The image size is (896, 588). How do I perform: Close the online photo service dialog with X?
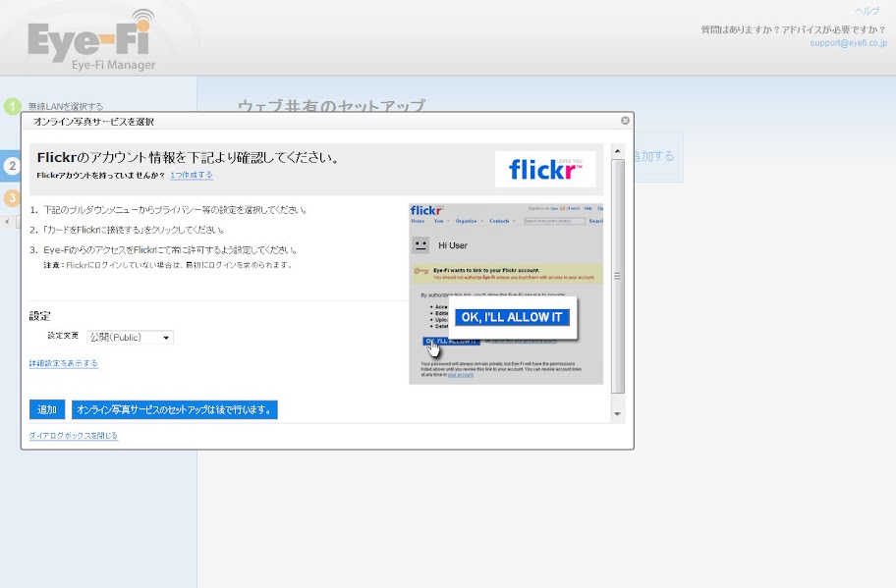625,121
